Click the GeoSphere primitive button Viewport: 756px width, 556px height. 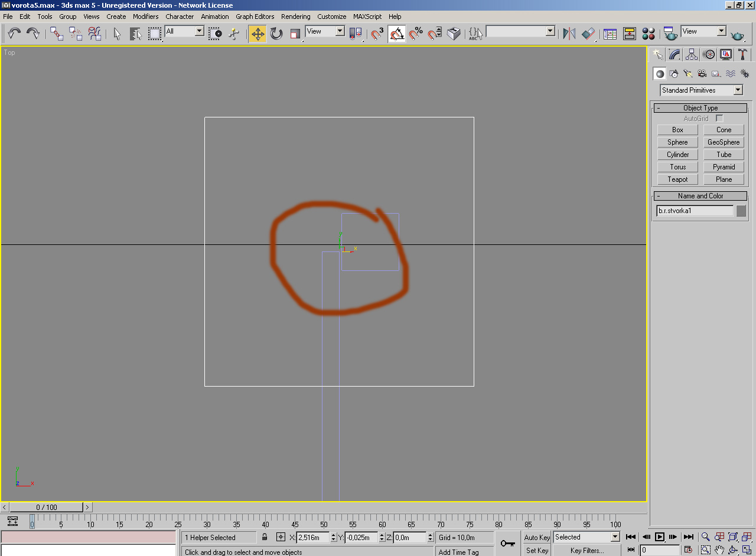[724, 142]
